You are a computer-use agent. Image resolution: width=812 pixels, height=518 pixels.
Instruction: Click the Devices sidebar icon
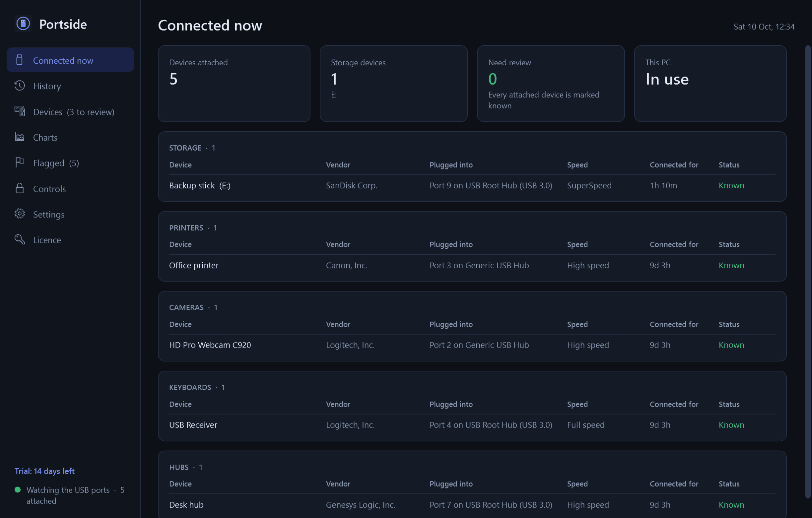click(20, 111)
